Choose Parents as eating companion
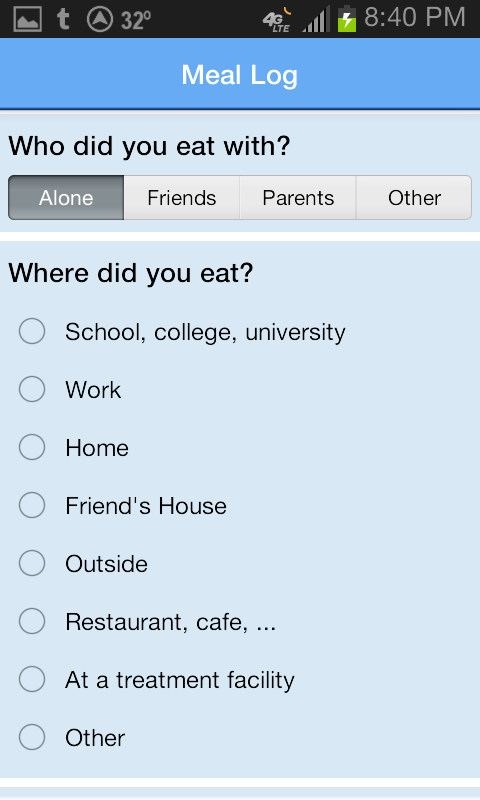Screen dimensions: 480x800 [x=298, y=198]
